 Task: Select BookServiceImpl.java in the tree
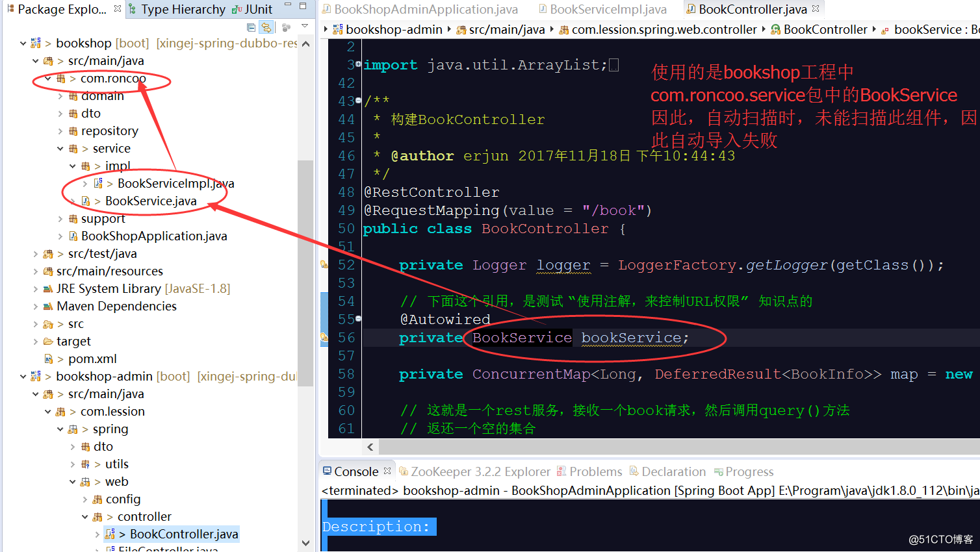[x=175, y=184]
